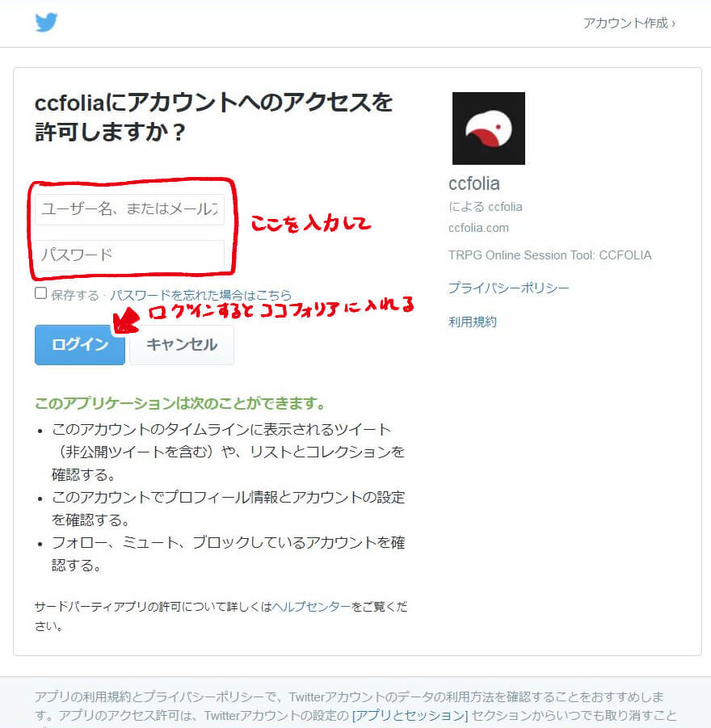Click the ccfolia app name heading

pyautogui.click(x=474, y=184)
